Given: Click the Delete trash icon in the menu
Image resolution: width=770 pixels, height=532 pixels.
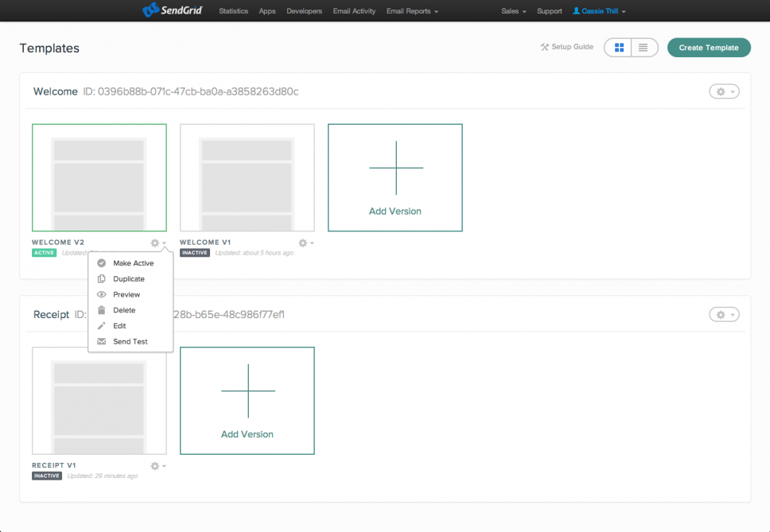Looking at the screenshot, I should (100, 310).
